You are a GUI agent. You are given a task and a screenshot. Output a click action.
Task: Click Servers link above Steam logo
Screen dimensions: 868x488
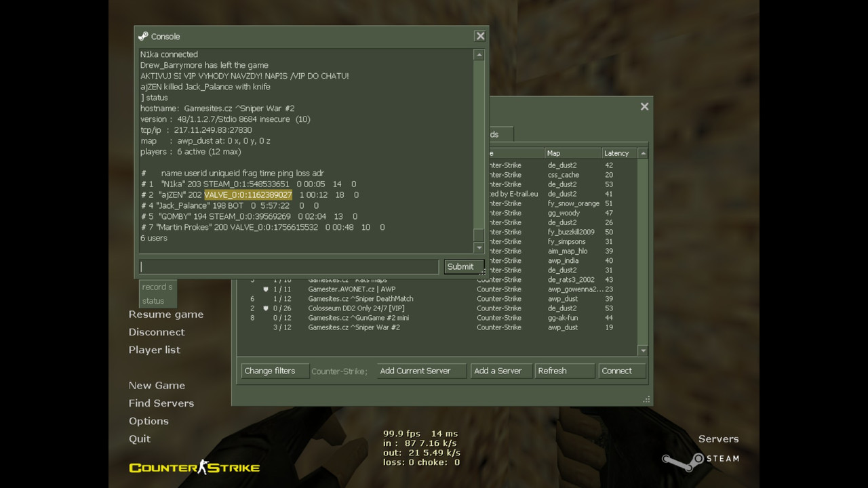(x=718, y=439)
